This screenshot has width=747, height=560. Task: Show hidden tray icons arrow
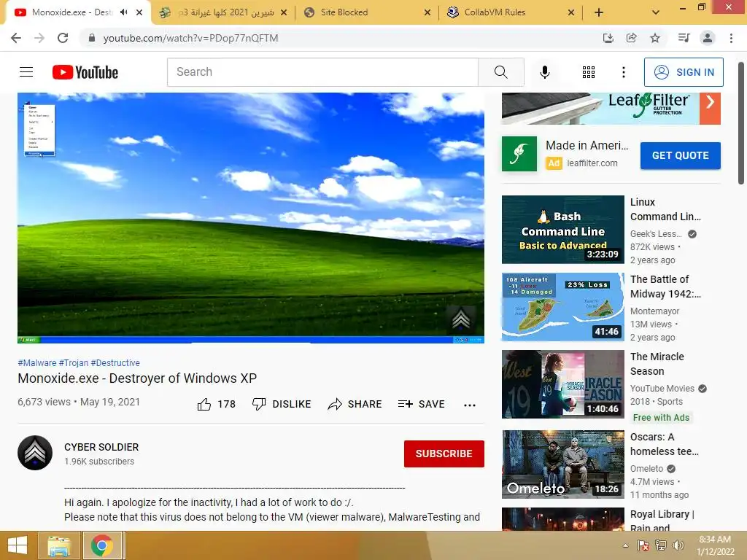(625, 545)
